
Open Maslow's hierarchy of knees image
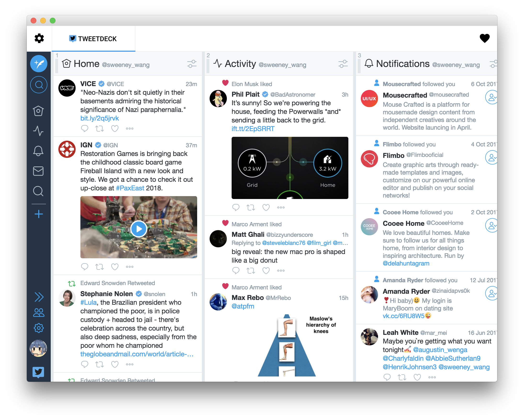[x=290, y=345]
